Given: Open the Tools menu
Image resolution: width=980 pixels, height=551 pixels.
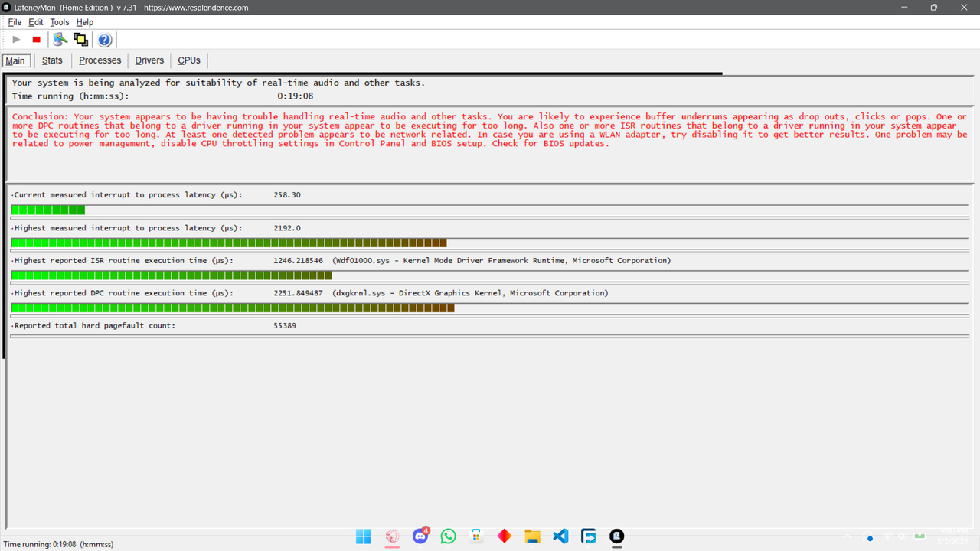Looking at the screenshot, I should (x=60, y=22).
